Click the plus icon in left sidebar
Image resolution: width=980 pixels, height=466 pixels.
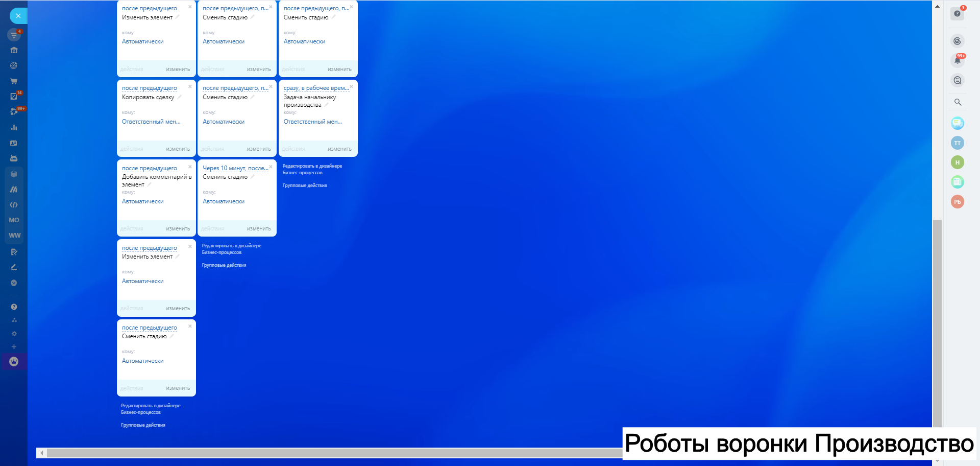click(x=14, y=347)
